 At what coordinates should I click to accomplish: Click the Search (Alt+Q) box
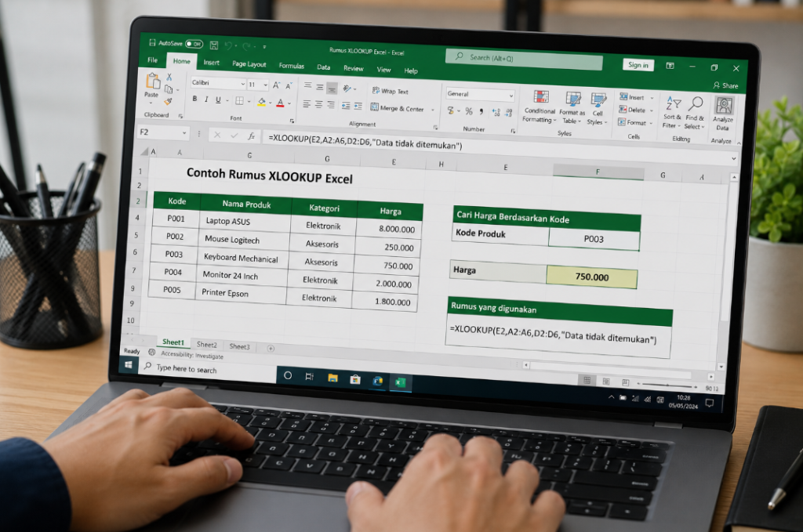click(524, 59)
